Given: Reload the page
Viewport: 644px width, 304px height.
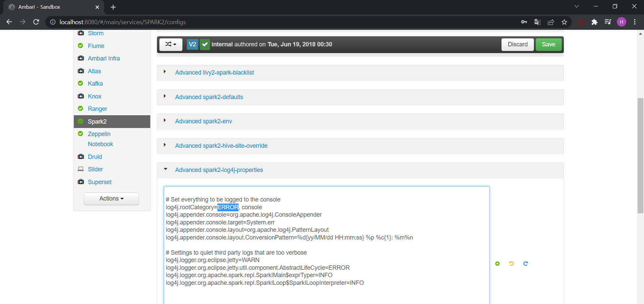Looking at the screenshot, I should pos(36,22).
